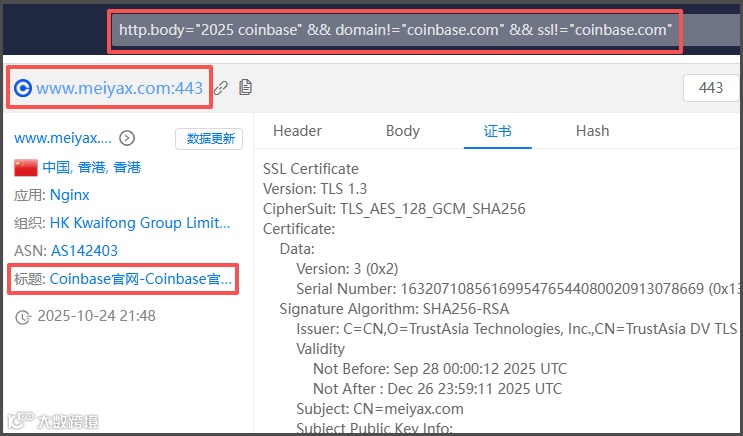Click the 中国 location link

pos(56,167)
